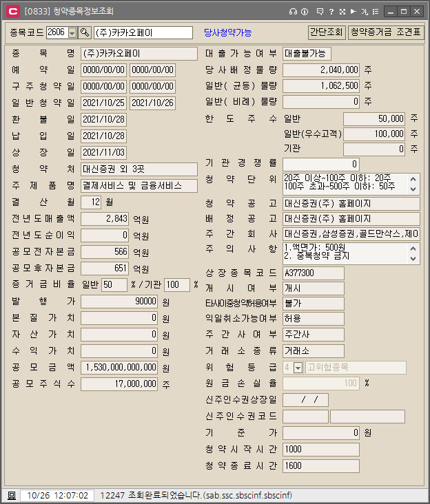Click 일반청약일 end date 2021/10/26
The width and height of the screenshot is (430, 504).
click(152, 103)
